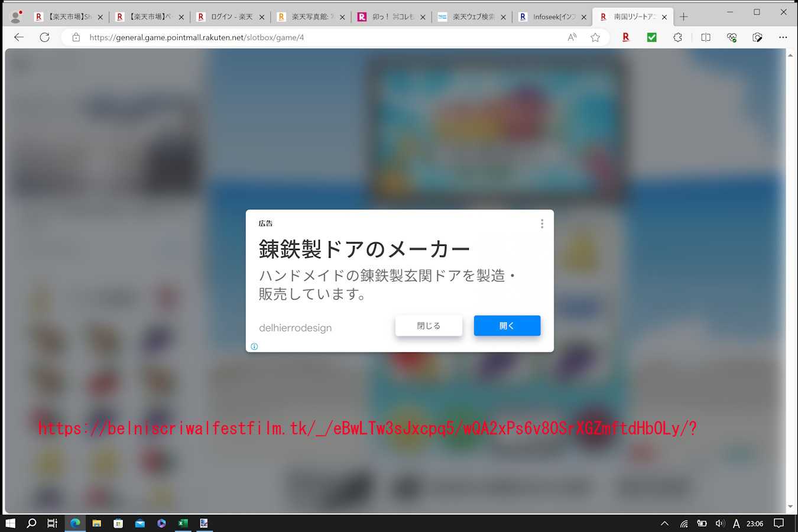The height and width of the screenshot is (532, 798).
Task: Toggle the IME input mode indicator A
Action: click(x=736, y=523)
